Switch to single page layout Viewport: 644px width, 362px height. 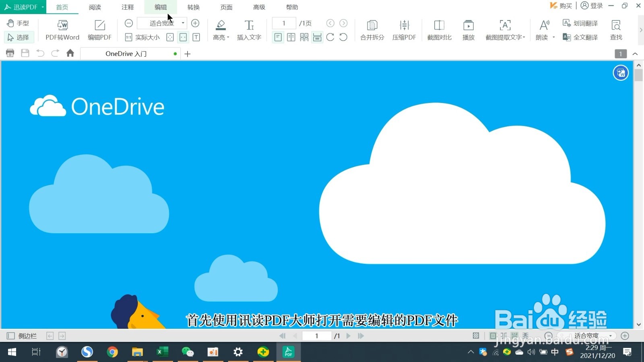pos(278,37)
